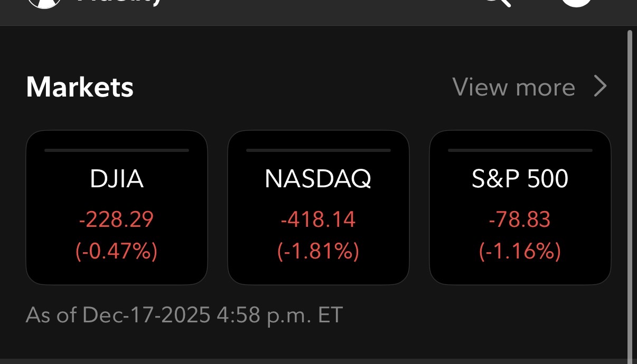The height and width of the screenshot is (364, 637).
Task: Open the NASDAQ index card
Action: [x=318, y=208]
